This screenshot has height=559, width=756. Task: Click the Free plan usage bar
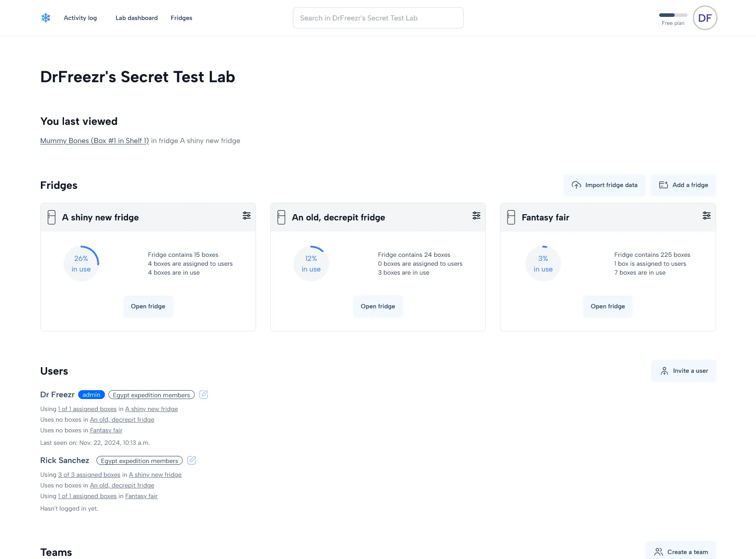[673, 15]
